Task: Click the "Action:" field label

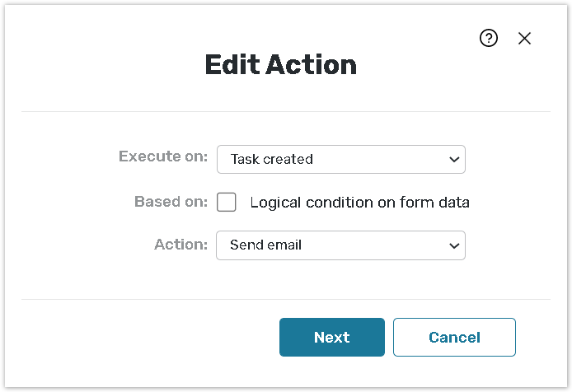Action: tap(181, 245)
